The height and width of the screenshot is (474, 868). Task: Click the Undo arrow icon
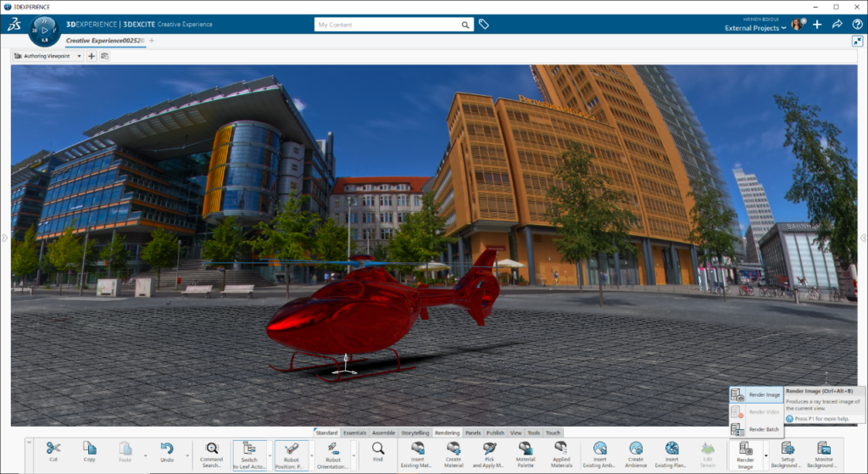tap(167, 448)
